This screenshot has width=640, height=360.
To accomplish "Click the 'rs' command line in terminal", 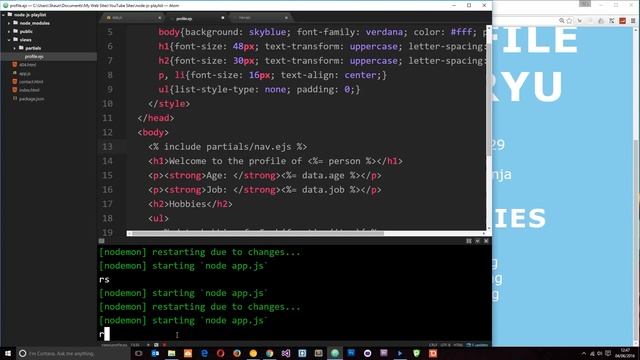I will pyautogui.click(x=104, y=280).
